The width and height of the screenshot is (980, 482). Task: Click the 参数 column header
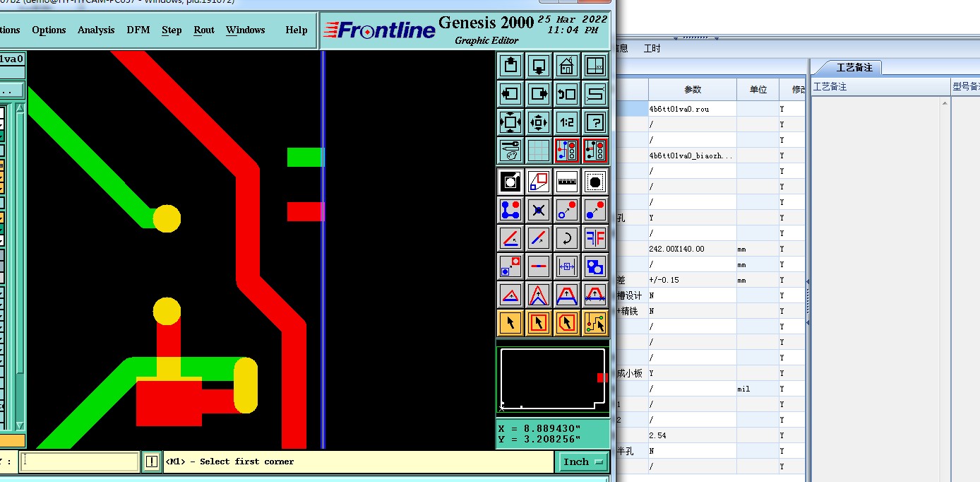(693, 90)
